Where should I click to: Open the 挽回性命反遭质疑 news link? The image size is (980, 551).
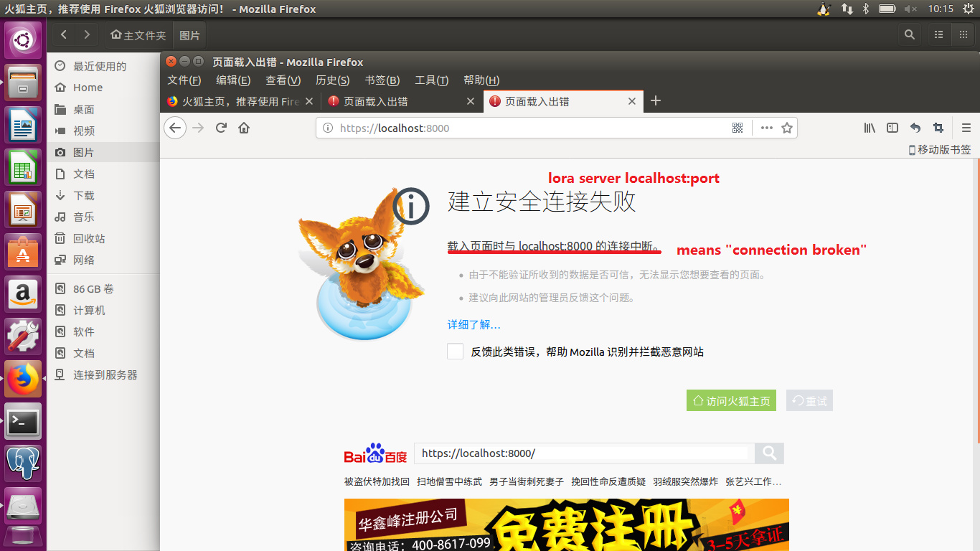608,481
